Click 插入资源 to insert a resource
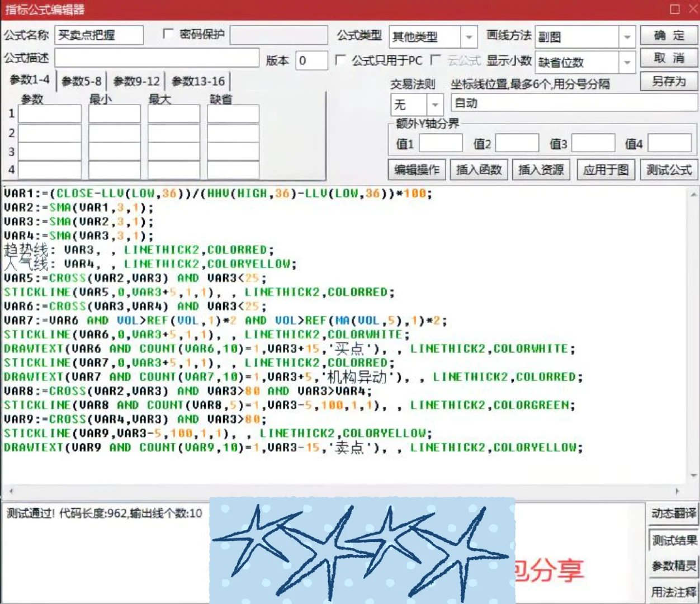Viewport: 700px width, 604px height. coord(541,169)
